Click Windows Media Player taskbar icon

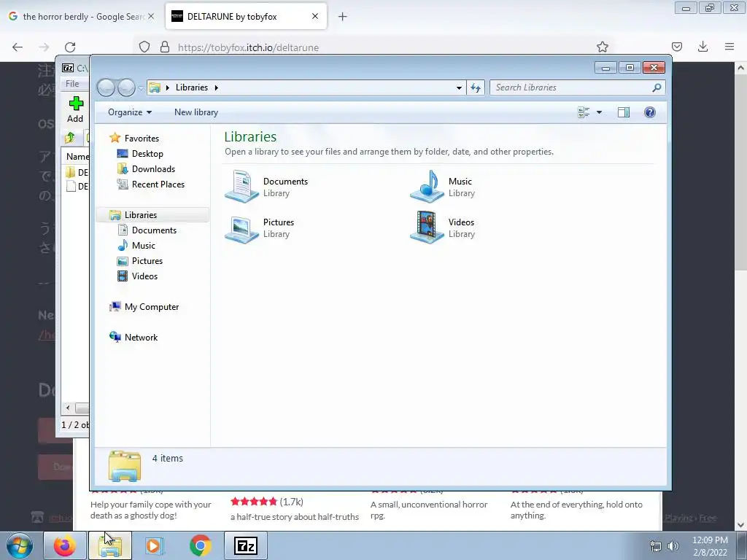coord(154,545)
